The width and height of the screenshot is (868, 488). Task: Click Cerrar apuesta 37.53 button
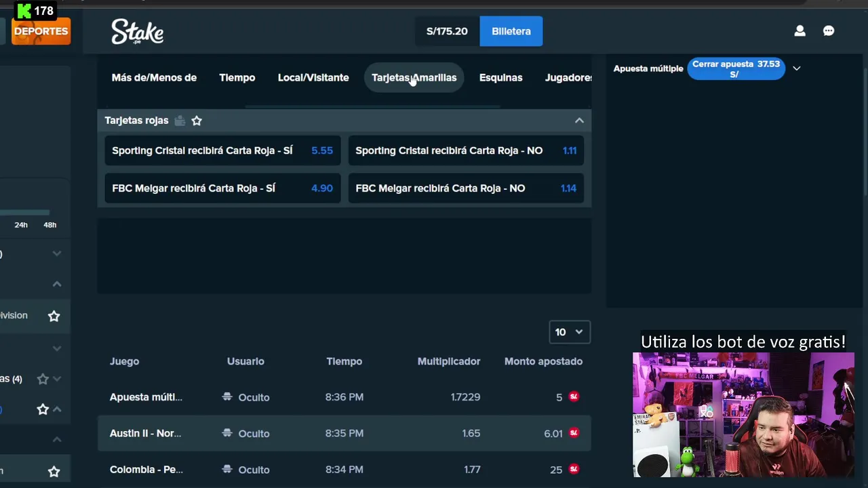(736, 68)
